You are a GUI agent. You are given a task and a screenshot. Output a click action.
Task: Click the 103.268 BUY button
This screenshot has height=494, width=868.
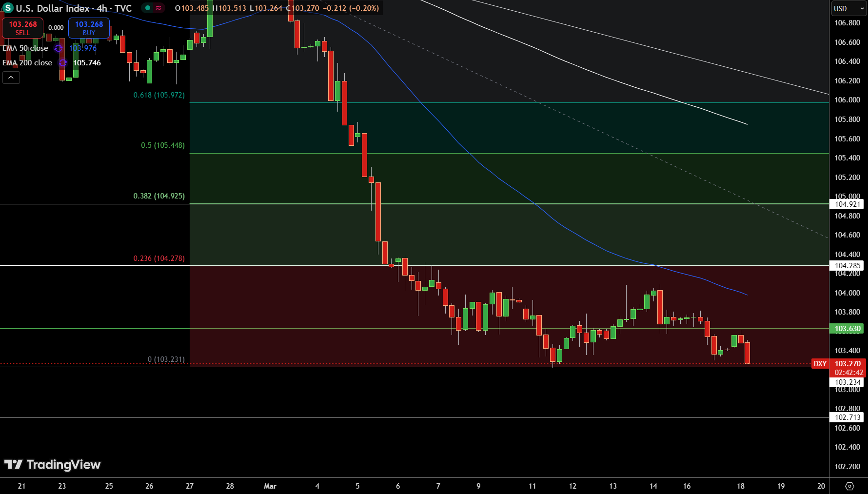point(89,28)
